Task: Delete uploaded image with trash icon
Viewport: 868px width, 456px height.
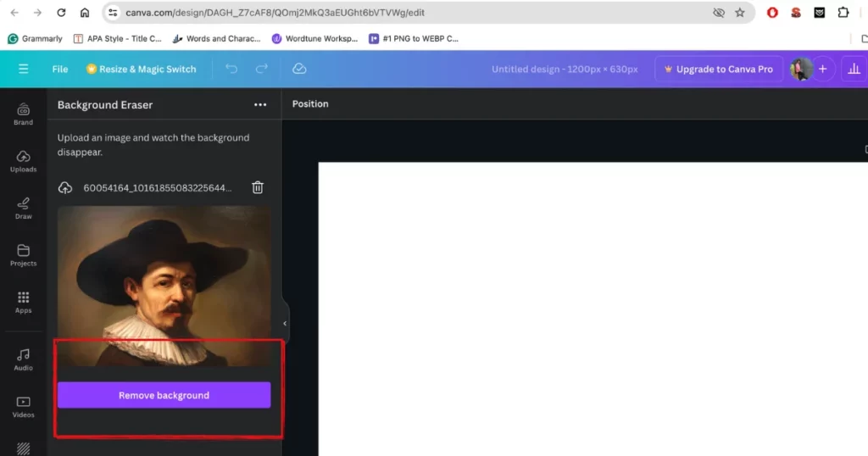Action: [258, 187]
